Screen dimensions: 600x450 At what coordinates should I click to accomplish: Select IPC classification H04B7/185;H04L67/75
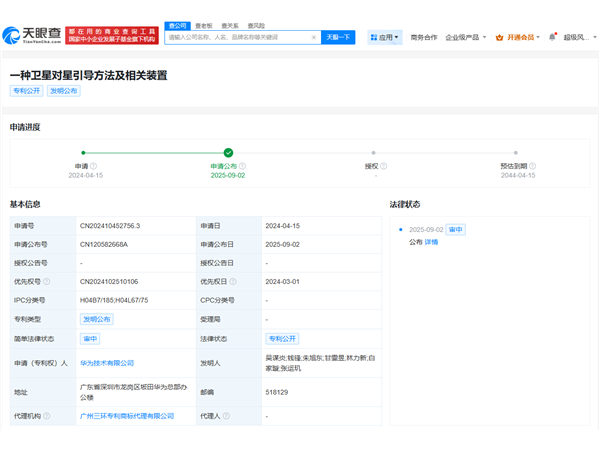114,300
